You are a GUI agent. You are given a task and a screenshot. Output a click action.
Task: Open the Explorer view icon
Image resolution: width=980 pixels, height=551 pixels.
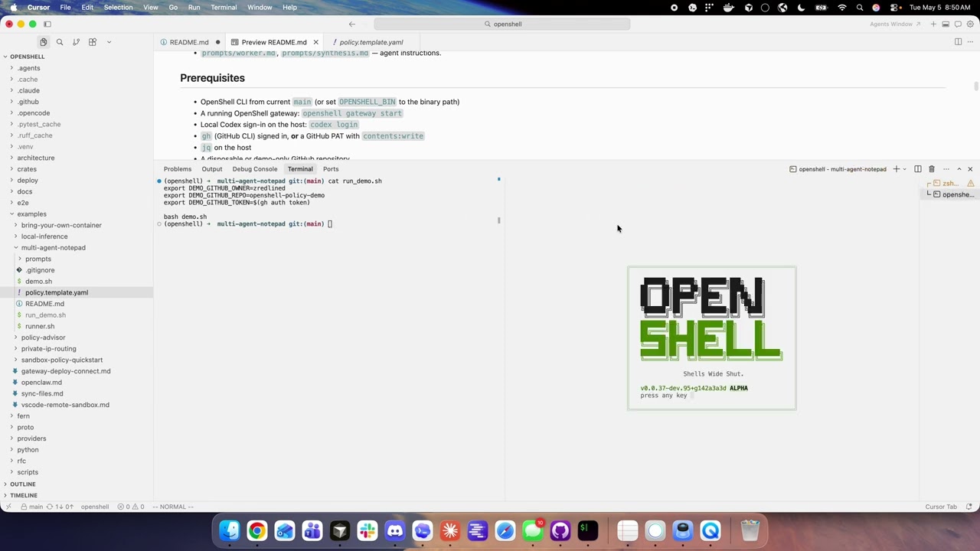(x=44, y=42)
